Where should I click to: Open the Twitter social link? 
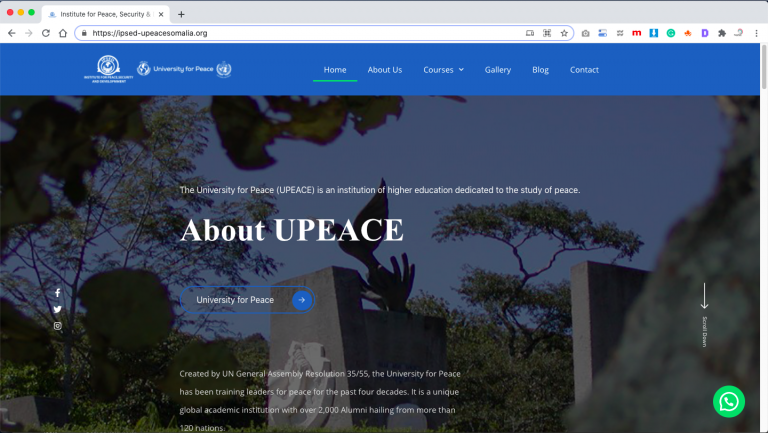pos(57,309)
